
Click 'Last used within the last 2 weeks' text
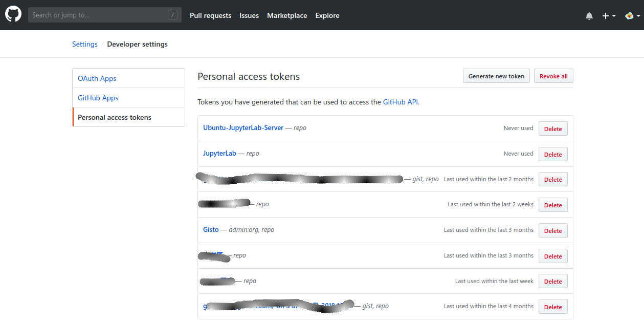[x=491, y=204]
